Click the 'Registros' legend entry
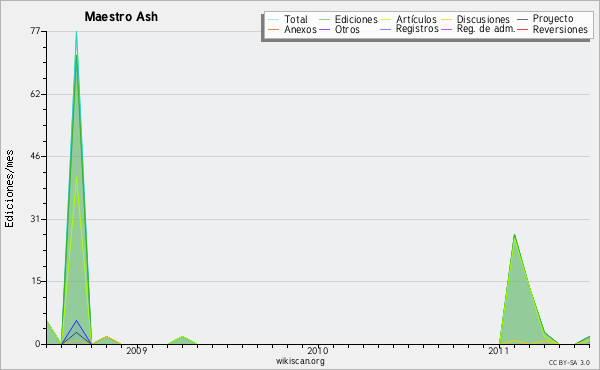The width and height of the screenshot is (600, 370). (417, 29)
